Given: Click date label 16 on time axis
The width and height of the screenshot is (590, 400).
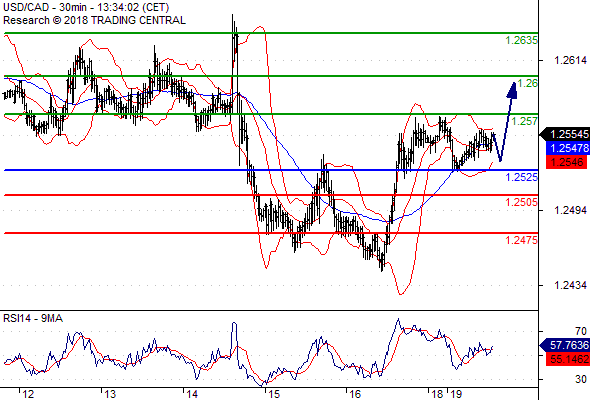Looking at the screenshot, I should click(x=355, y=394).
